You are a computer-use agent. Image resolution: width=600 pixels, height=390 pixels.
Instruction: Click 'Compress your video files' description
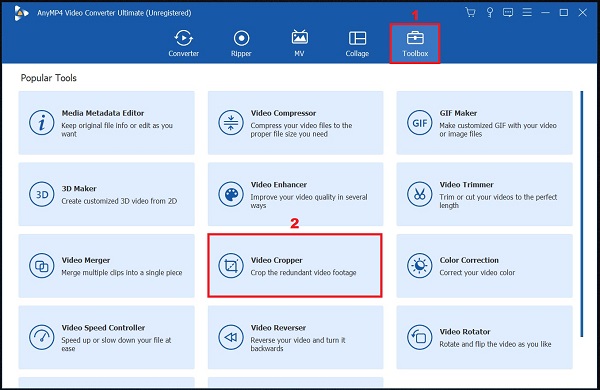(301, 129)
